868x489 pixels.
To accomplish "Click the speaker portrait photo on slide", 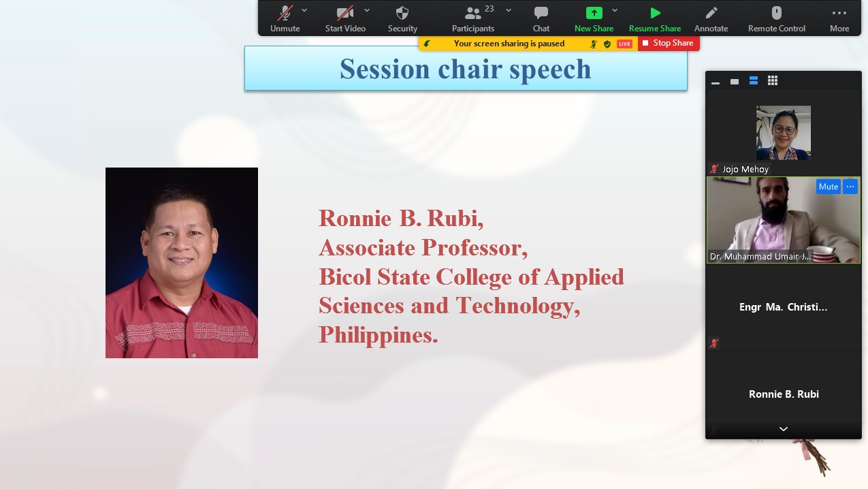I will tap(182, 263).
